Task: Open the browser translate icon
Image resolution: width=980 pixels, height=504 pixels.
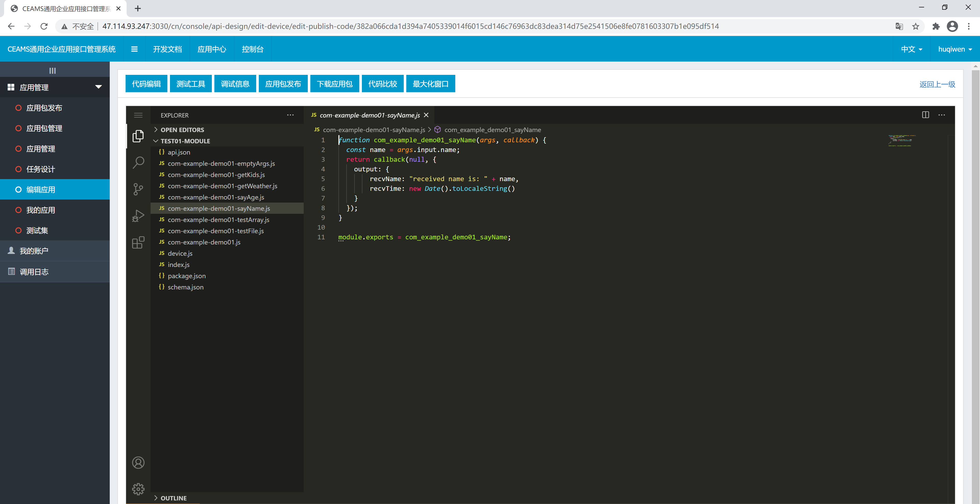Action: pyautogui.click(x=899, y=26)
